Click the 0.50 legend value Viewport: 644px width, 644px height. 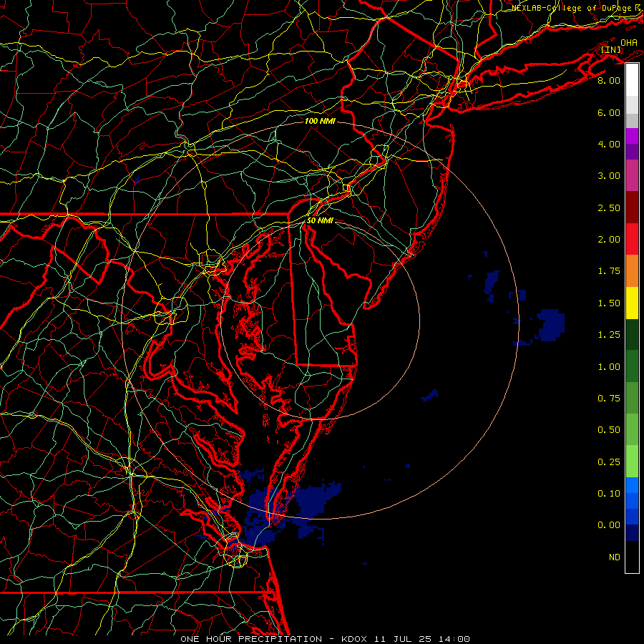tap(609, 430)
